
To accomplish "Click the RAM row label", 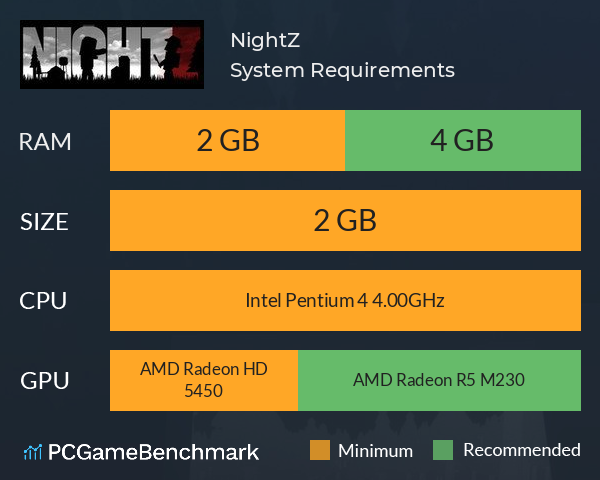I will pos(45,142).
